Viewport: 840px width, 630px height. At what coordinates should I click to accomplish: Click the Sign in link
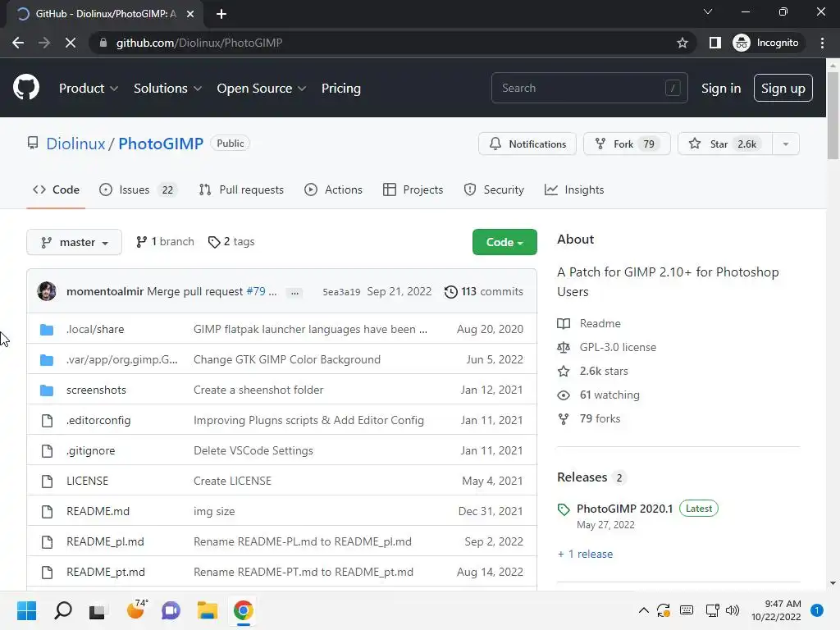[721, 89]
